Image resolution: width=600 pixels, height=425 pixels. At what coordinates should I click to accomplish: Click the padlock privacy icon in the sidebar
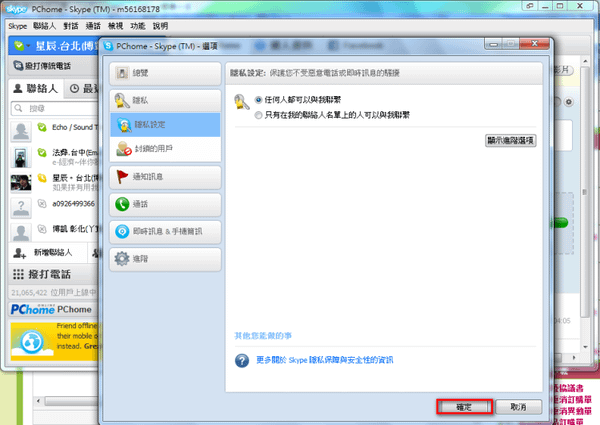coord(122,101)
